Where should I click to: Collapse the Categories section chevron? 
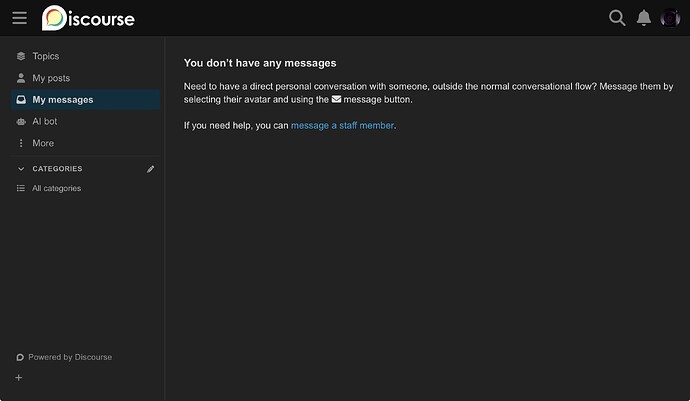coord(21,169)
